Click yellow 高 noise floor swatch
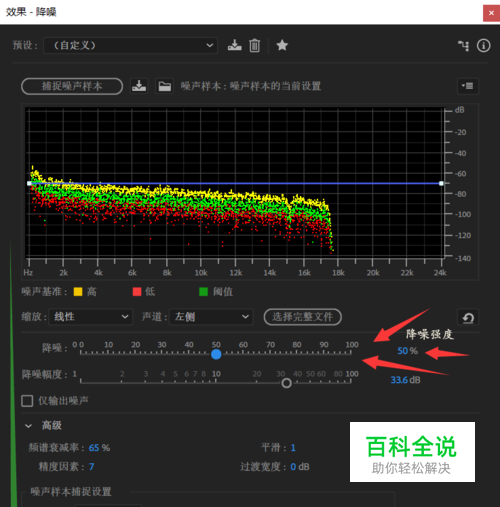This screenshot has width=500, height=507. (78, 292)
